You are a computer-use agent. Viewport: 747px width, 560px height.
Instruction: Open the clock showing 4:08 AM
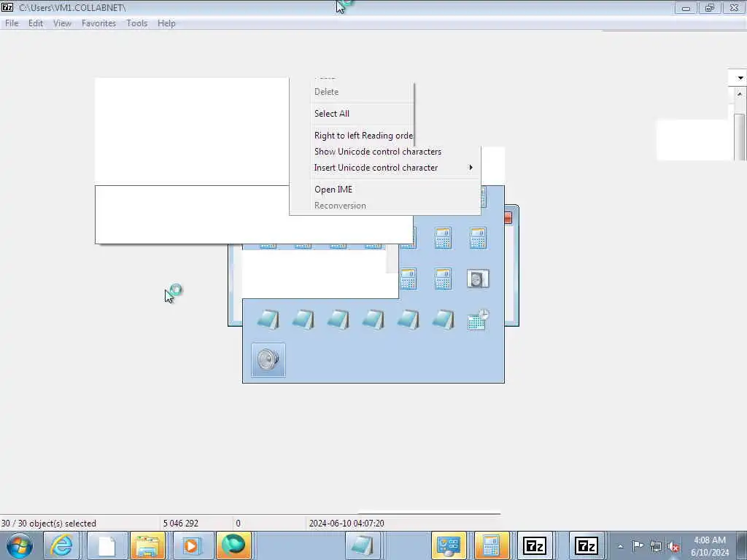[x=709, y=546]
